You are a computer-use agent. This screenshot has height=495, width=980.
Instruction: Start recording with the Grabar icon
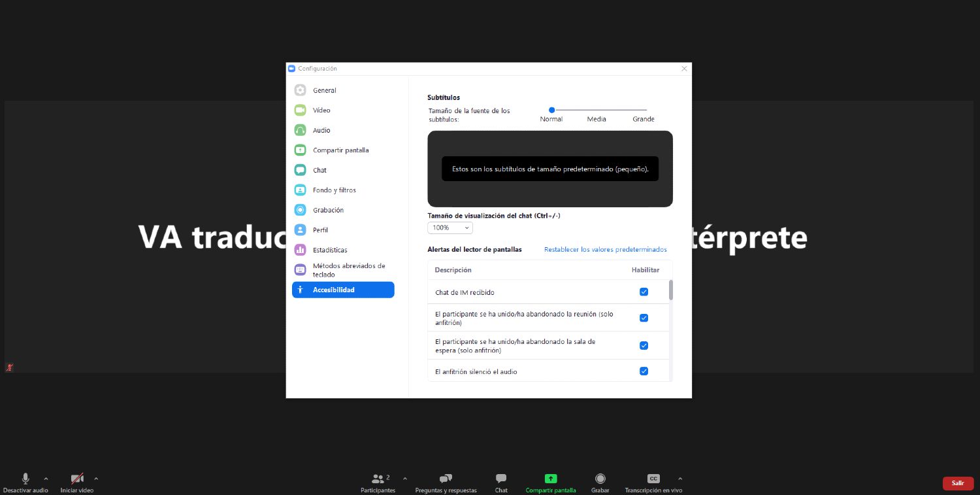click(x=600, y=479)
